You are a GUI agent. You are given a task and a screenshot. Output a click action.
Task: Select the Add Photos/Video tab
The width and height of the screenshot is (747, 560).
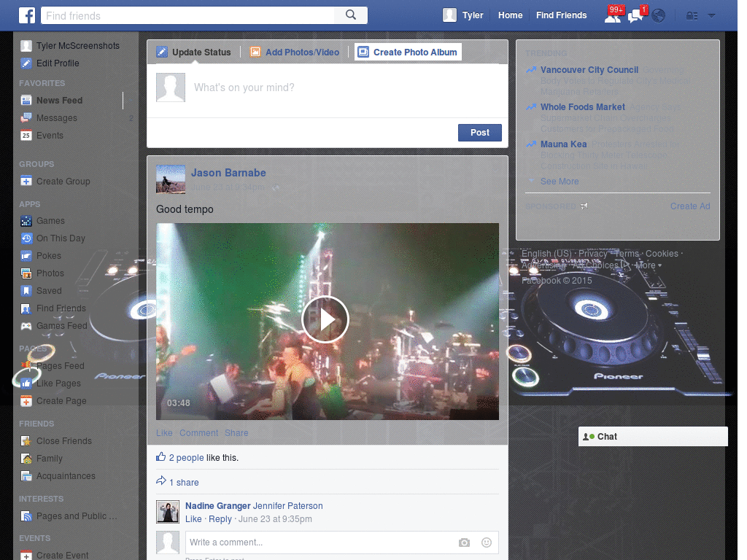(x=295, y=52)
